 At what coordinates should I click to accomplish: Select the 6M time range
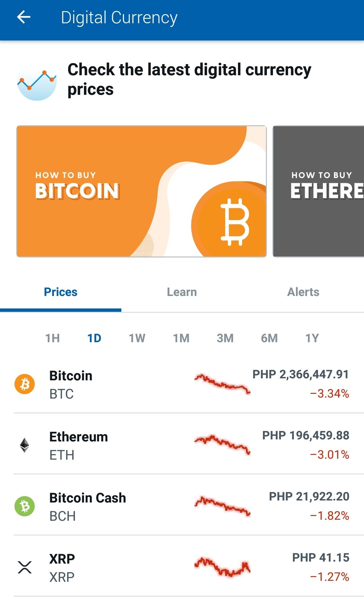269,338
